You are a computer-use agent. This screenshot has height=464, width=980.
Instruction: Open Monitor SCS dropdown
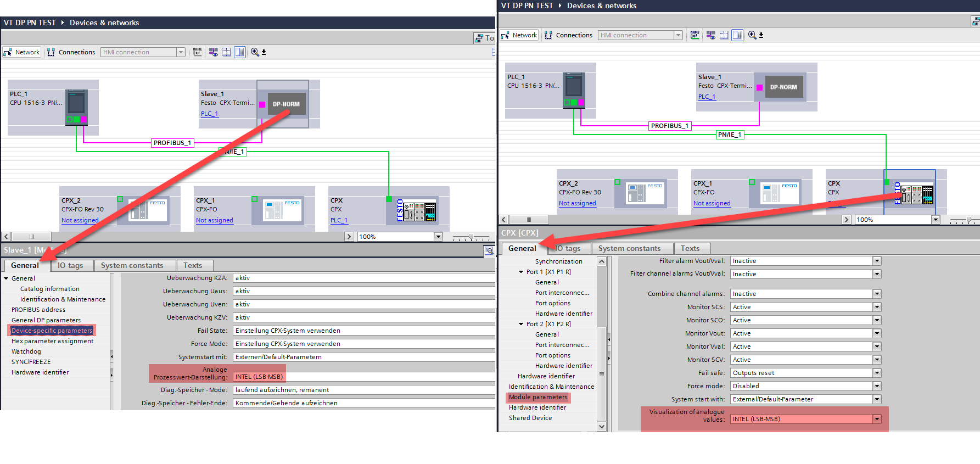[x=877, y=307]
